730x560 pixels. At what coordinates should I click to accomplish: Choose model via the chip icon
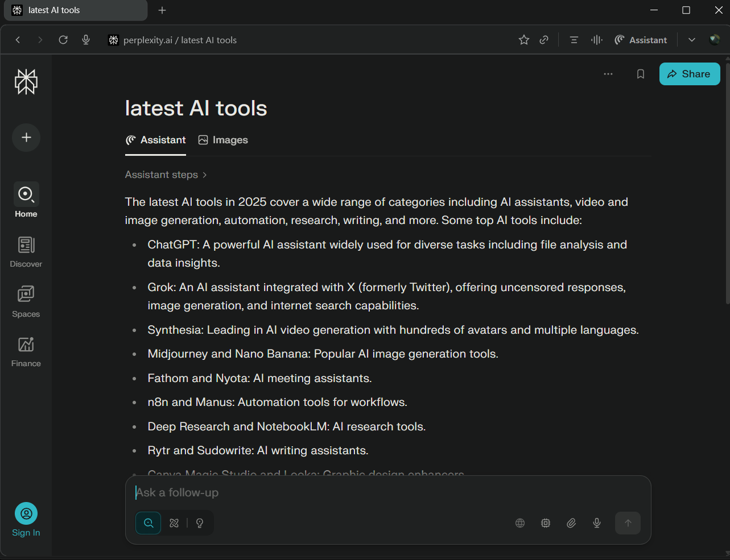tap(546, 523)
